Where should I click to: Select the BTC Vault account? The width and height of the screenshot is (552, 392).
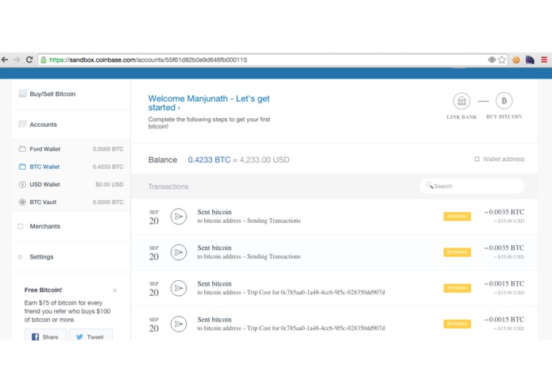pos(71,202)
